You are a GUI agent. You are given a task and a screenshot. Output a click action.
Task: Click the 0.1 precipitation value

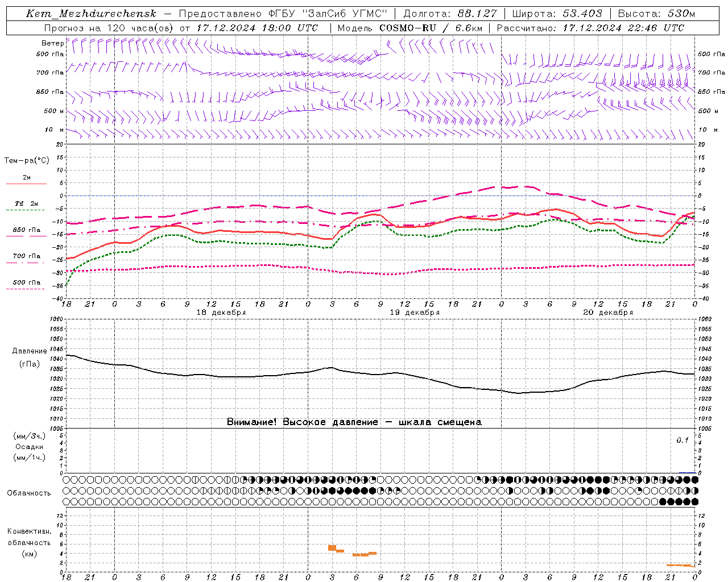coord(682,440)
